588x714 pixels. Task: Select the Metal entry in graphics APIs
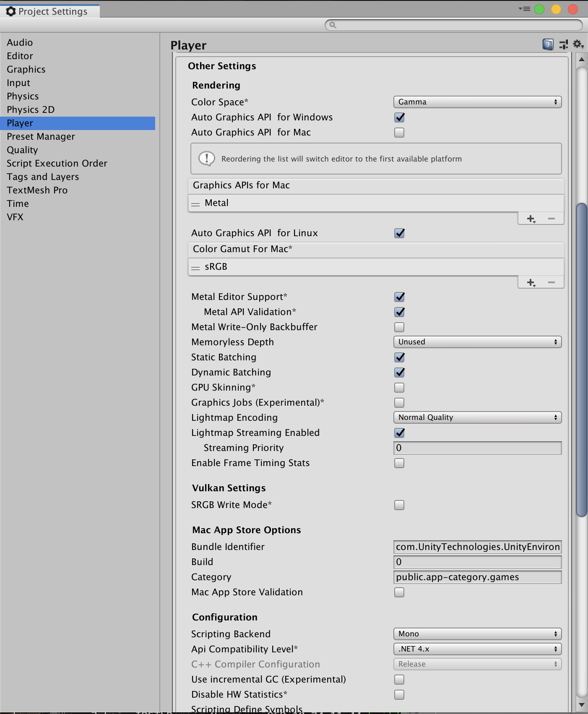pyautogui.click(x=376, y=203)
